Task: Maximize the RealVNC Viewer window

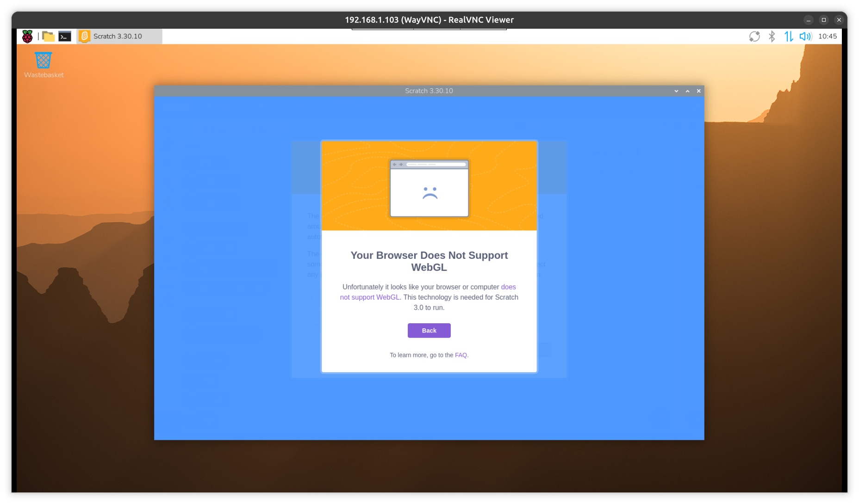Action: pos(823,20)
